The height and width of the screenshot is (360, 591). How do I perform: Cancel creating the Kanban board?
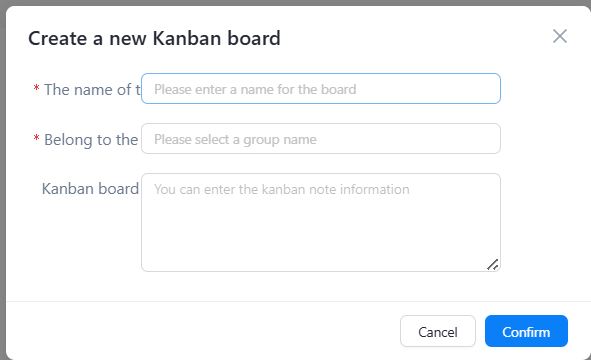coord(438,331)
